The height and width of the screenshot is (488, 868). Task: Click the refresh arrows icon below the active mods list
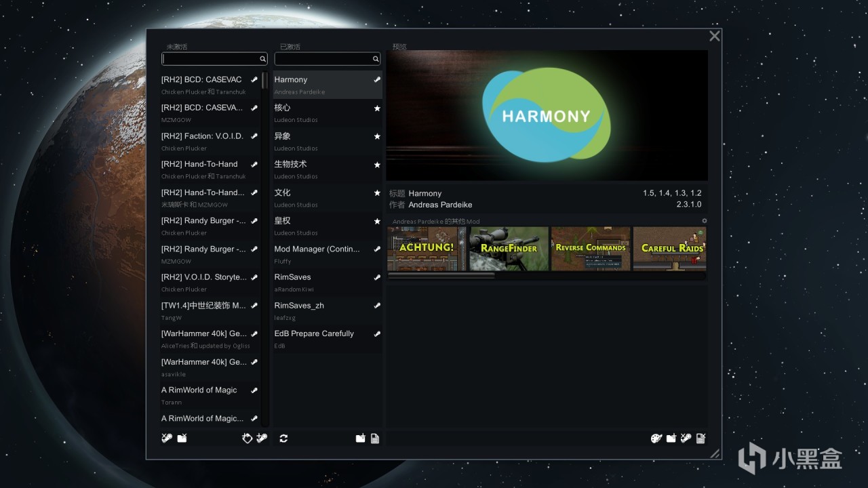coord(283,439)
